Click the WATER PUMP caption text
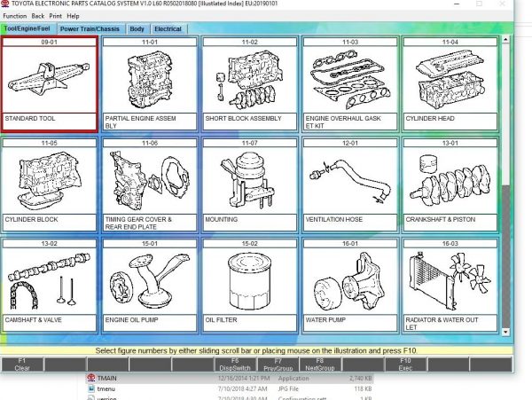The width and height of the screenshot is (532, 400). pyautogui.click(x=325, y=320)
